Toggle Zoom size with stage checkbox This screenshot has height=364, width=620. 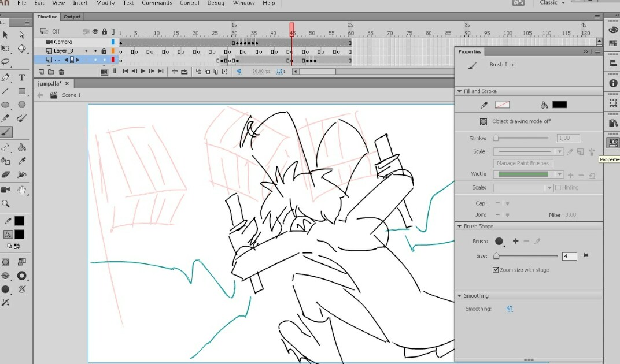(x=496, y=270)
